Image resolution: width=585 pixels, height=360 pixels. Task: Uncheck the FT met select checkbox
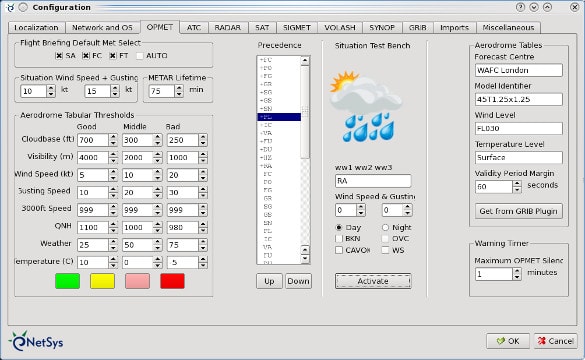[113, 56]
